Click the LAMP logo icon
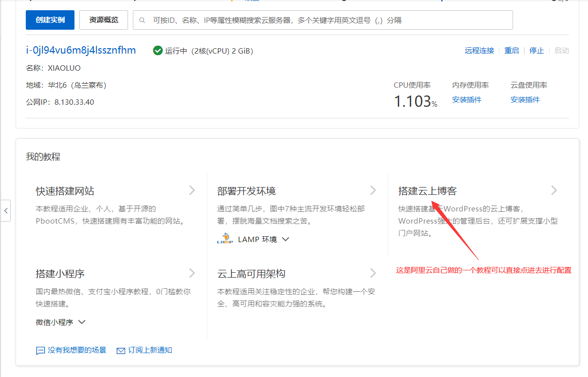The width and height of the screenshot is (588, 377). coord(225,239)
